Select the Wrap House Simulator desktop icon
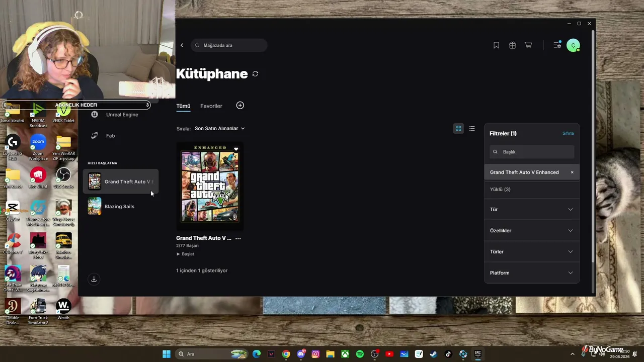 (x=63, y=214)
